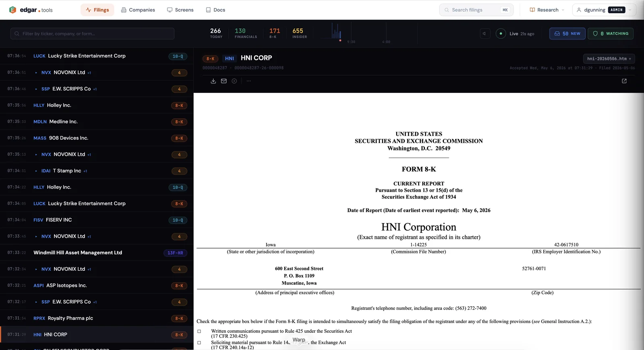The image size is (644, 350).
Task: Open the more options ellipsis
Action: 249,81
